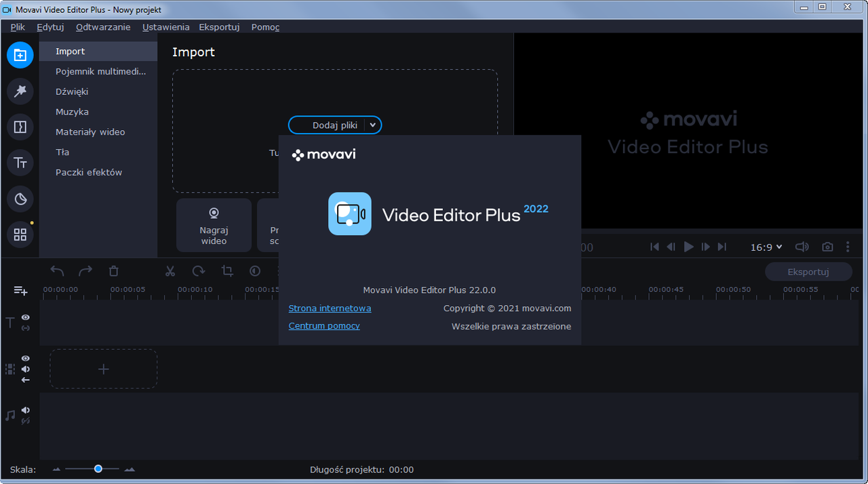Open the preview three-dot options menu

click(x=848, y=247)
